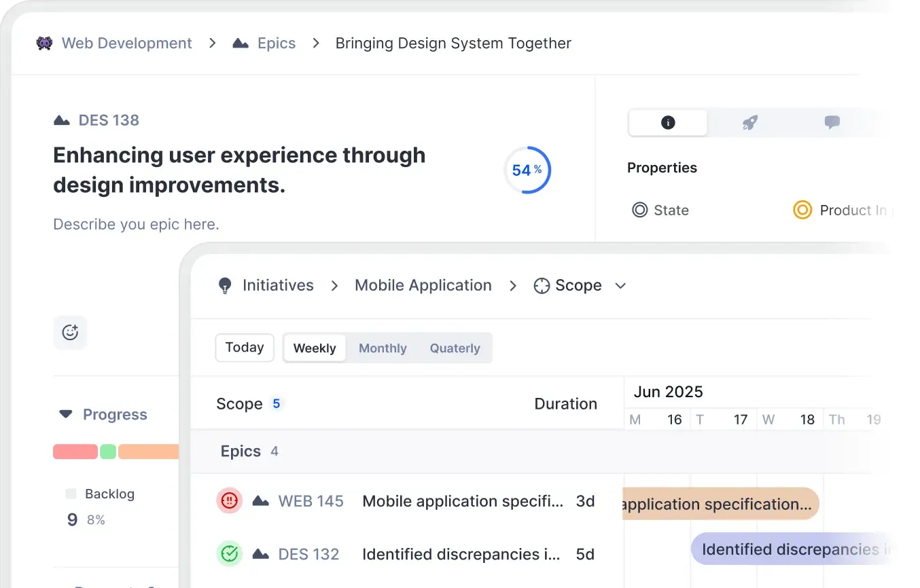Click the Web Development pixel-monster icon

(x=44, y=43)
